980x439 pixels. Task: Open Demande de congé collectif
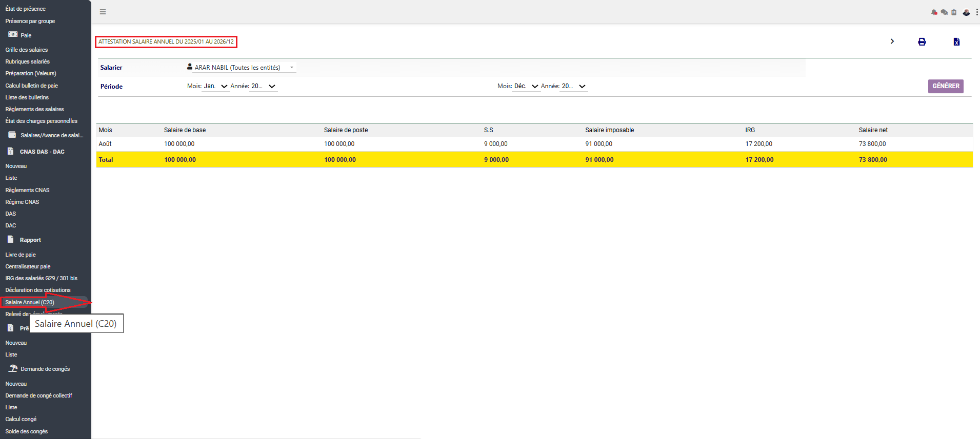(x=39, y=395)
